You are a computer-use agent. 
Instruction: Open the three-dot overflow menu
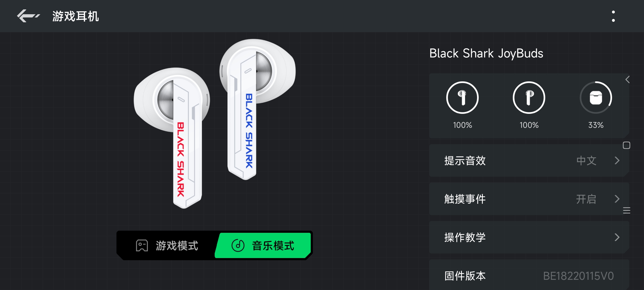point(613,16)
